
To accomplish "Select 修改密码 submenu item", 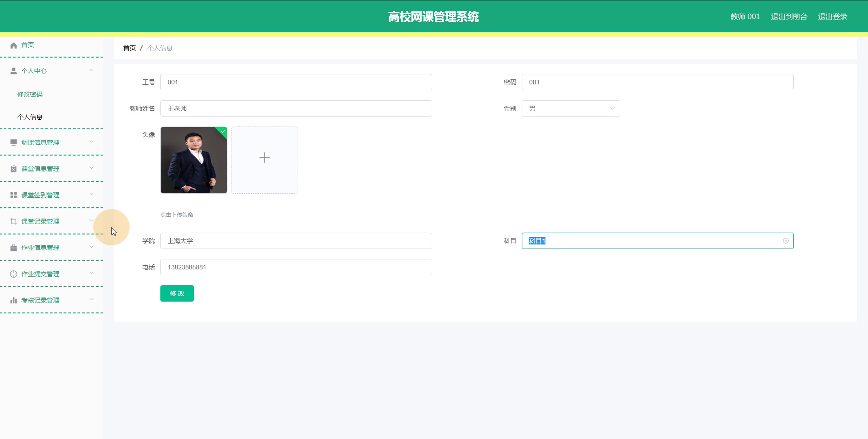I will click(30, 94).
